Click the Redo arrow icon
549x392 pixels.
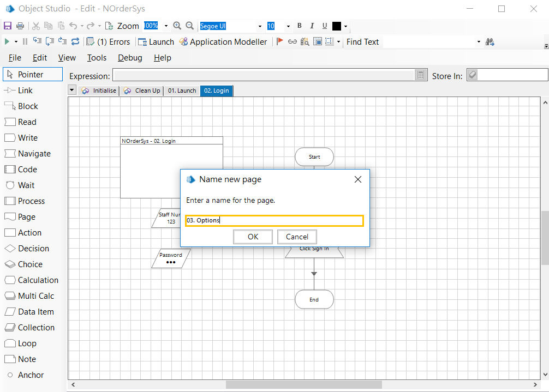pyautogui.click(x=91, y=26)
